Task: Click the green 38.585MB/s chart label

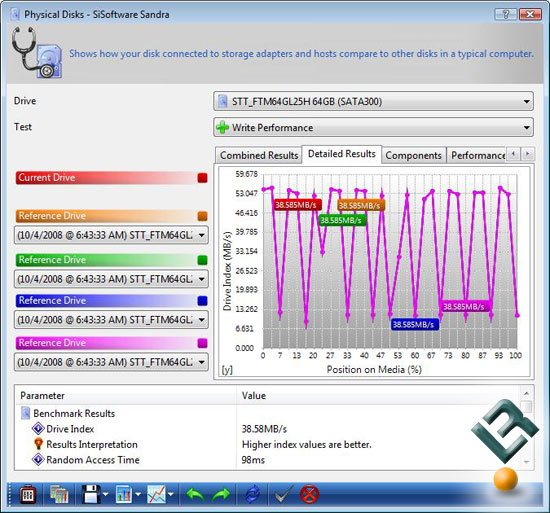Action: pyautogui.click(x=342, y=220)
